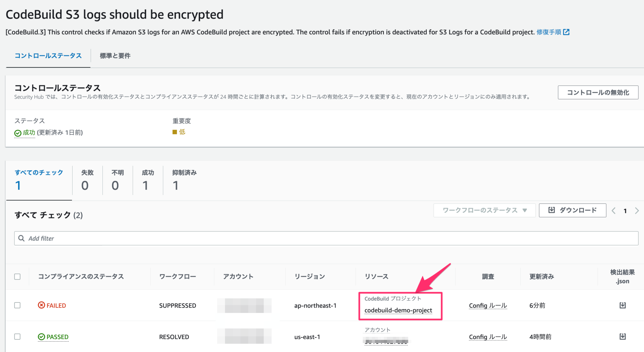Click the green success icon next to 成功 status
Image resolution: width=644 pixels, height=352 pixels.
(17, 133)
